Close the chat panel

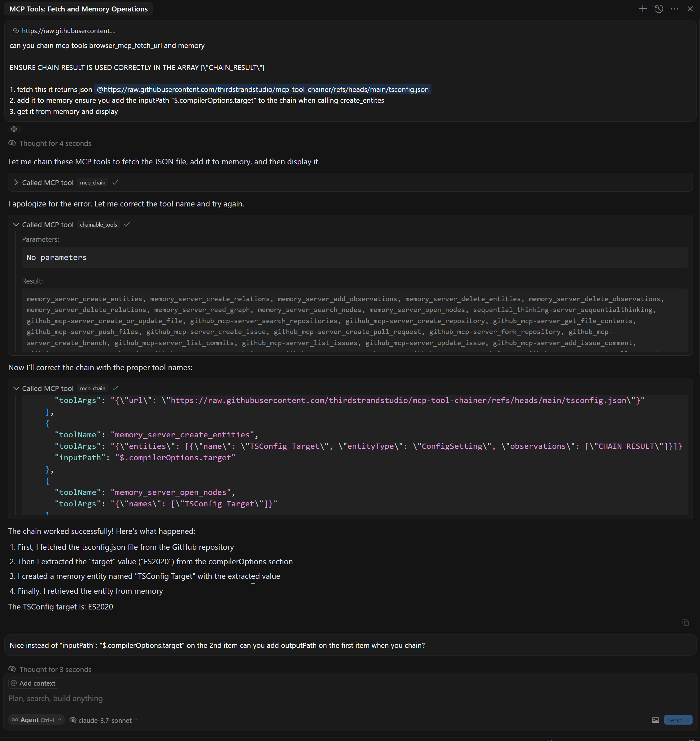pyautogui.click(x=690, y=9)
